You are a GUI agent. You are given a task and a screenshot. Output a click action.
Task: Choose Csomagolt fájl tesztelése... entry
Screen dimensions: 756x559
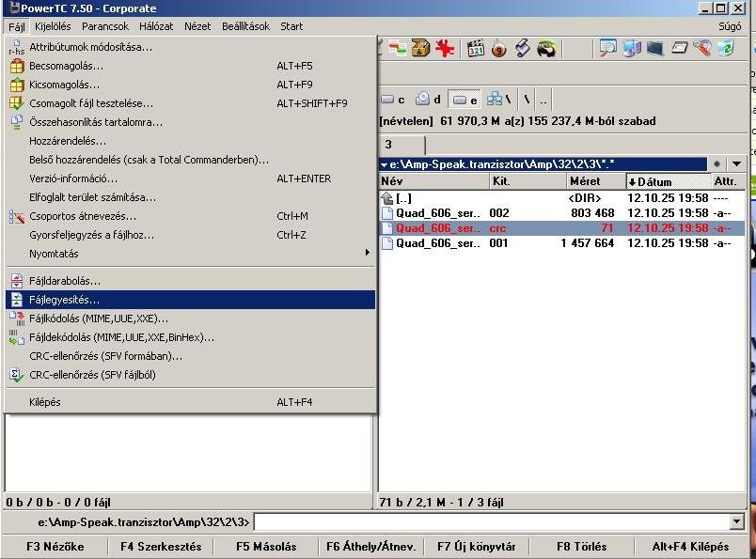click(191, 103)
